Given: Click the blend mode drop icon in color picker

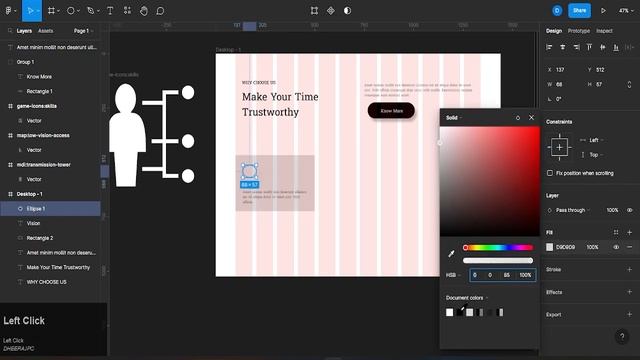Looking at the screenshot, I should click(x=518, y=118).
